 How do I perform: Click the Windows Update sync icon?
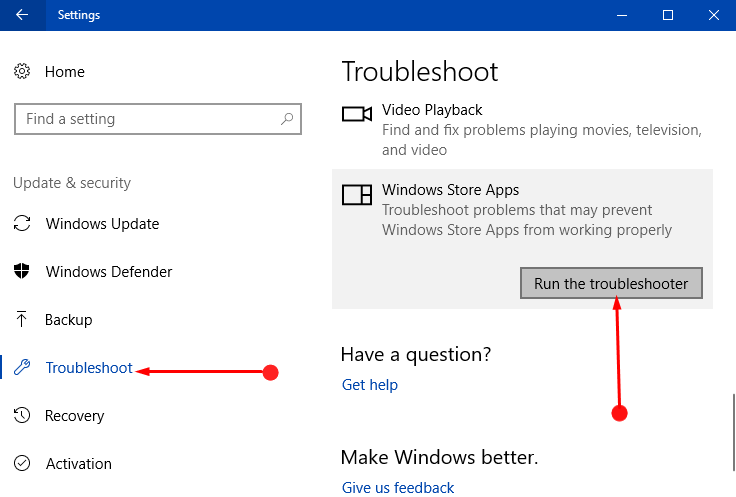tap(22, 223)
